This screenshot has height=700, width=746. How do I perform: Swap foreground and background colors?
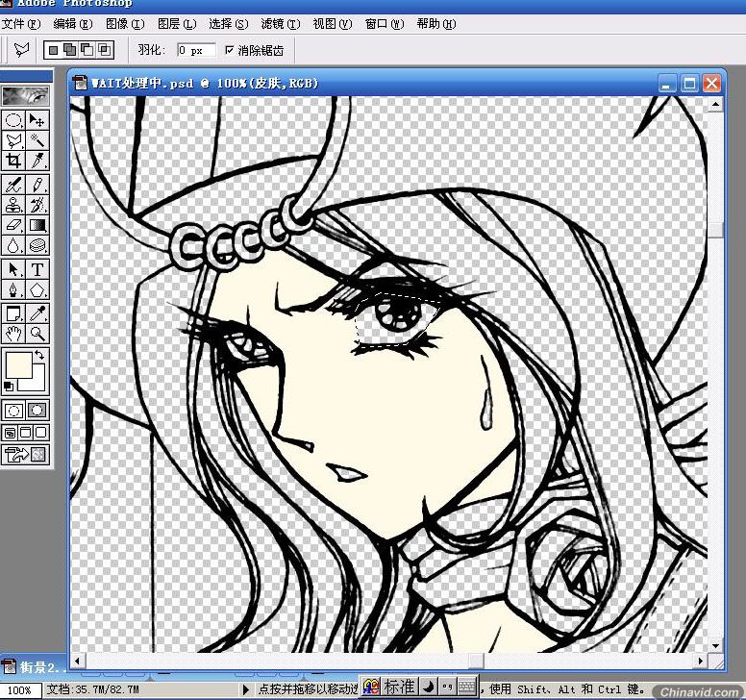[x=39, y=355]
